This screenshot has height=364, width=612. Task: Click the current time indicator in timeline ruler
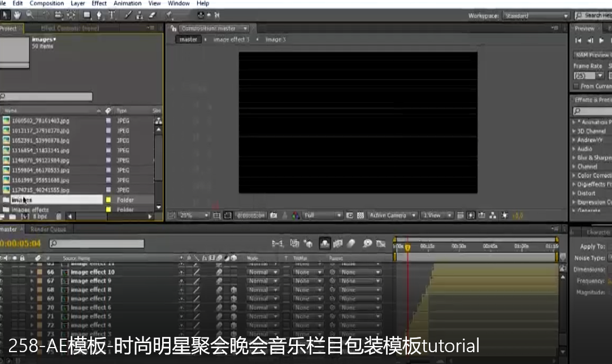(407, 248)
